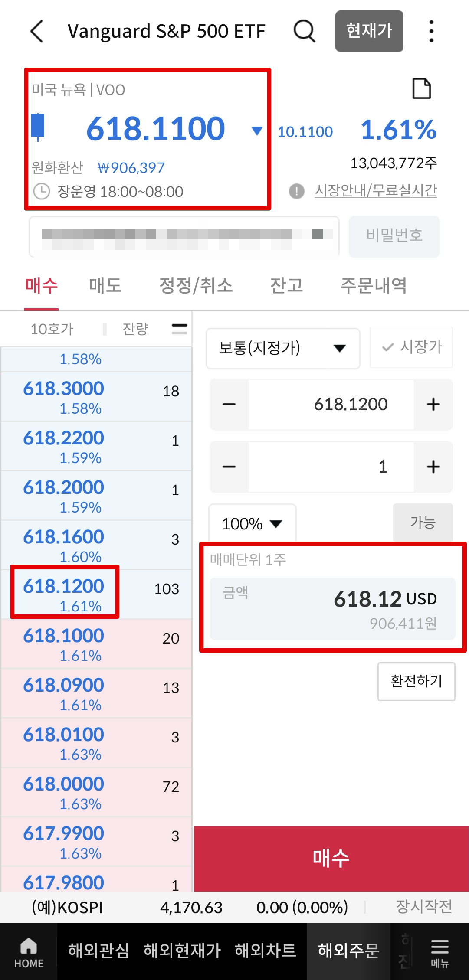Toggle the 시장가 checkbox
The height and width of the screenshot is (980, 469).
[x=411, y=347]
